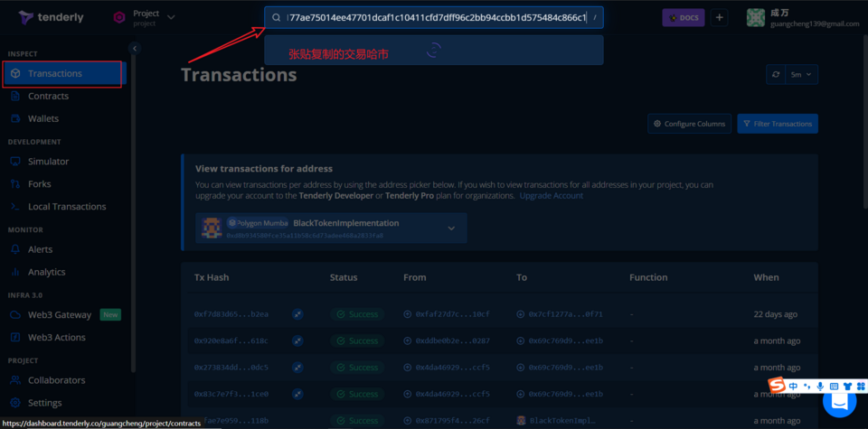Viewport: 868px width, 429px height.
Task: Click the Collaborators people icon
Action: (15, 380)
